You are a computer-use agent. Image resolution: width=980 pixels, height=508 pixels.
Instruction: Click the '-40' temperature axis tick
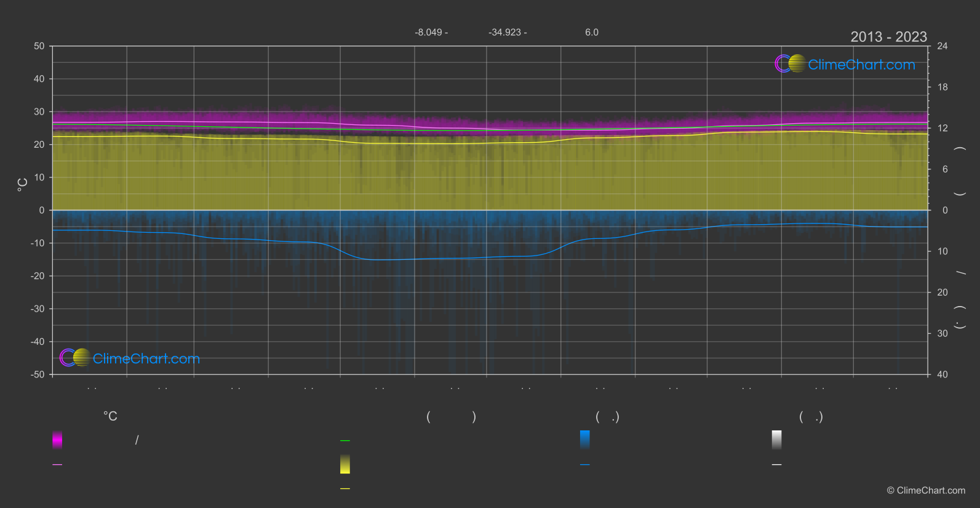pos(38,342)
